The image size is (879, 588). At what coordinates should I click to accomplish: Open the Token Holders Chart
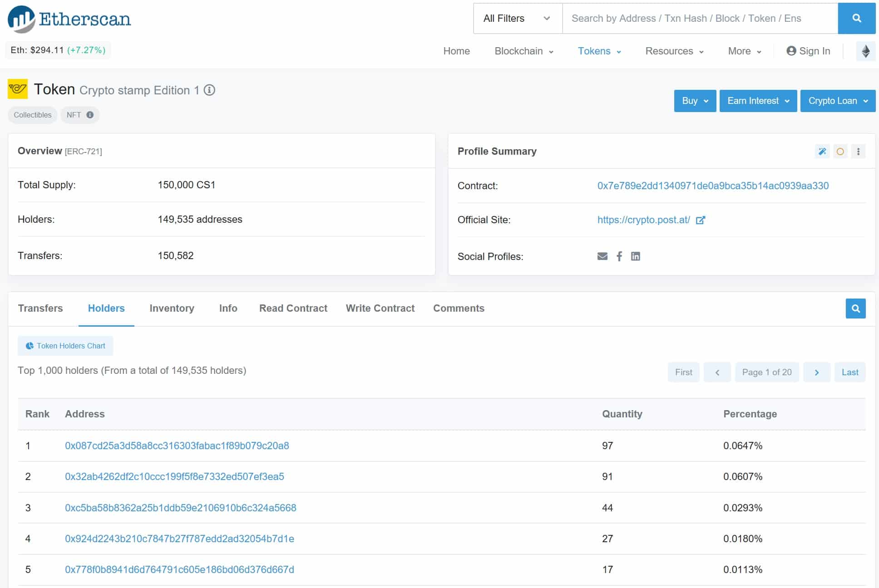click(65, 346)
